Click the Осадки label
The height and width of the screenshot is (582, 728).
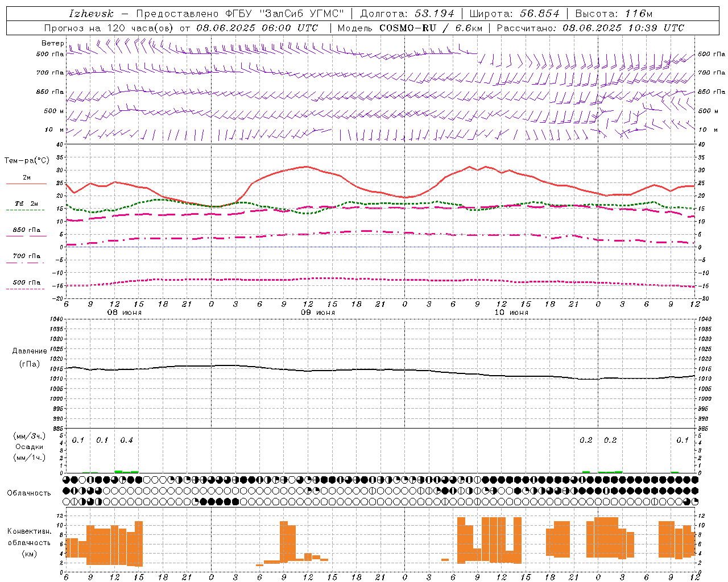29,447
